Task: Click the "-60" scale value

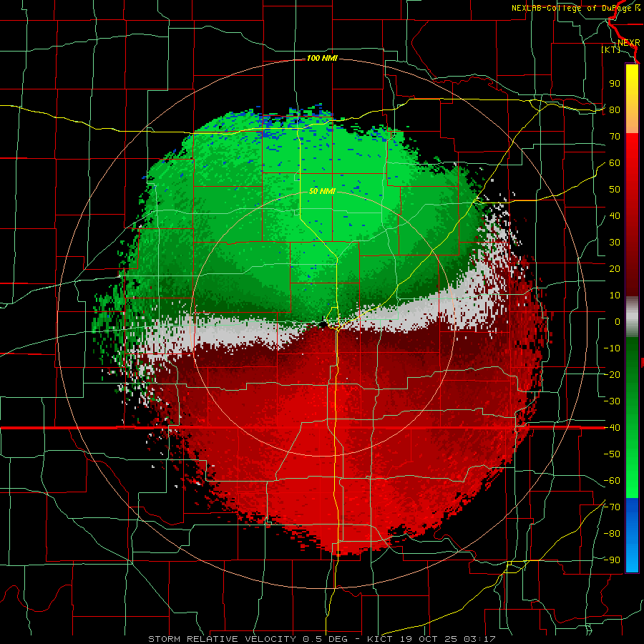Action: [x=612, y=481]
